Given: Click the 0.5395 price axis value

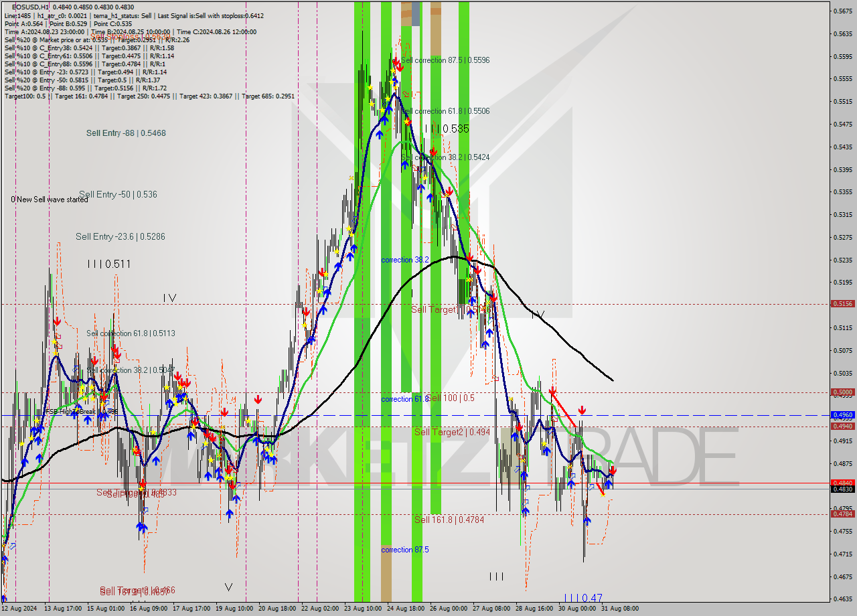Looking at the screenshot, I should [x=842, y=169].
